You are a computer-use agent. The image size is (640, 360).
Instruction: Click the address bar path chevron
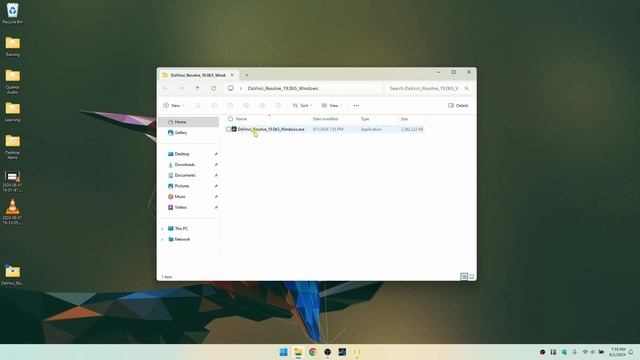241,88
